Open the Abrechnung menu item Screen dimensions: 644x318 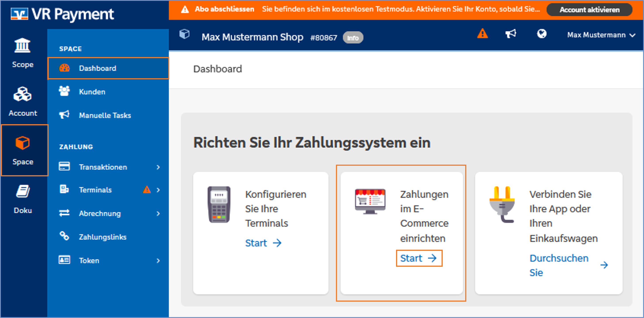(108, 213)
